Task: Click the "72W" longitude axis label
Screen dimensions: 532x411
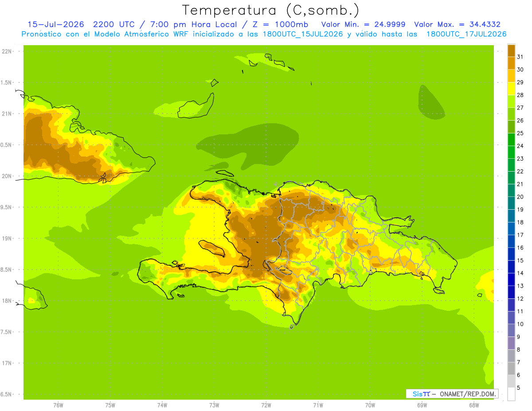Action: (x=266, y=405)
